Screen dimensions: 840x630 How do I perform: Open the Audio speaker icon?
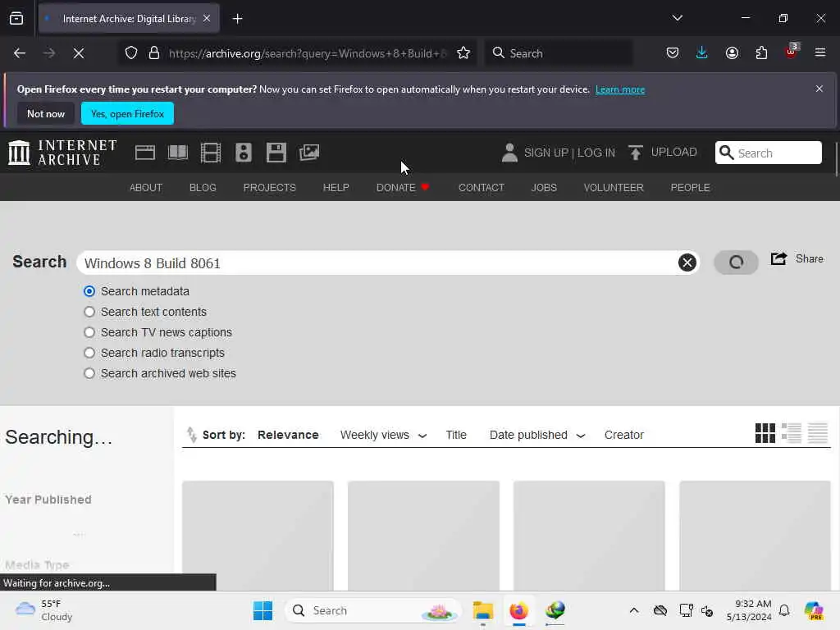point(243,153)
